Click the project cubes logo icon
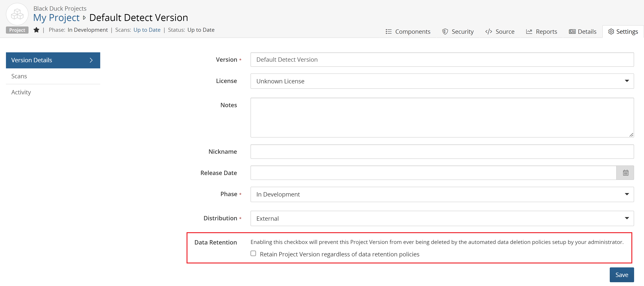 (x=17, y=14)
